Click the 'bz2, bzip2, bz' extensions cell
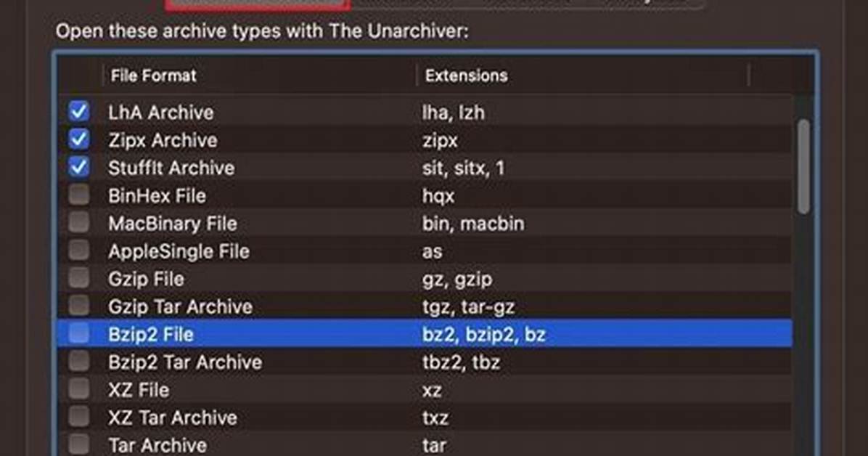Image resolution: width=868 pixels, height=456 pixels. tap(484, 334)
